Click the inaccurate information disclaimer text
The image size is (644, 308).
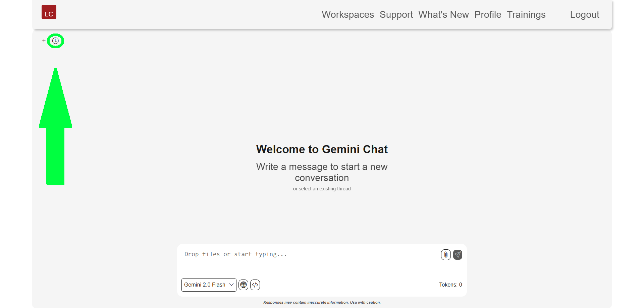point(322,302)
